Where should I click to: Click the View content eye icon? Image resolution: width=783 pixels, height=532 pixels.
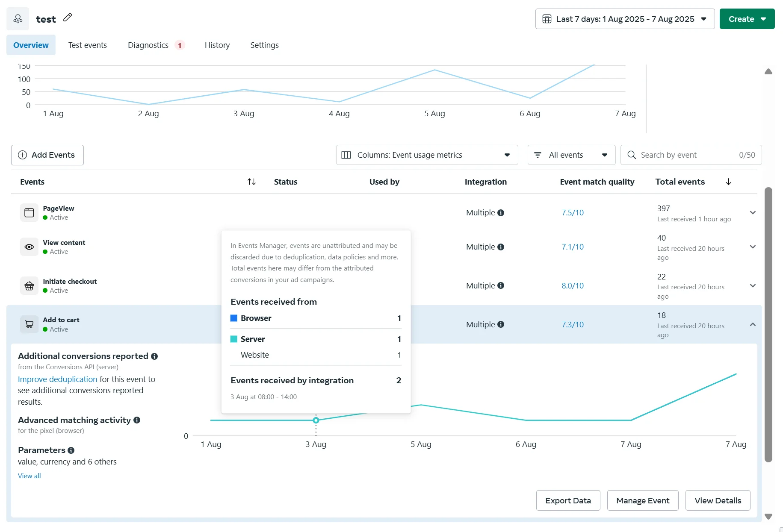[x=29, y=247]
